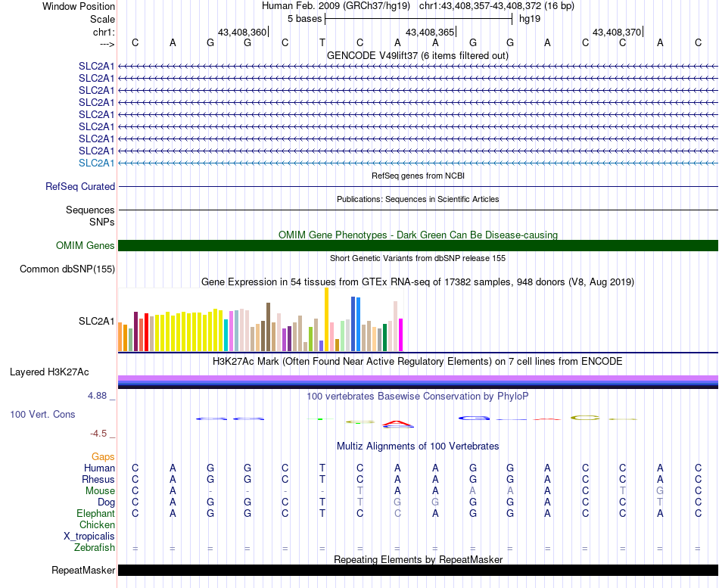
Task: Click 'Multiz Alignments of 100 Vertebrates' title
Action: click(x=418, y=446)
